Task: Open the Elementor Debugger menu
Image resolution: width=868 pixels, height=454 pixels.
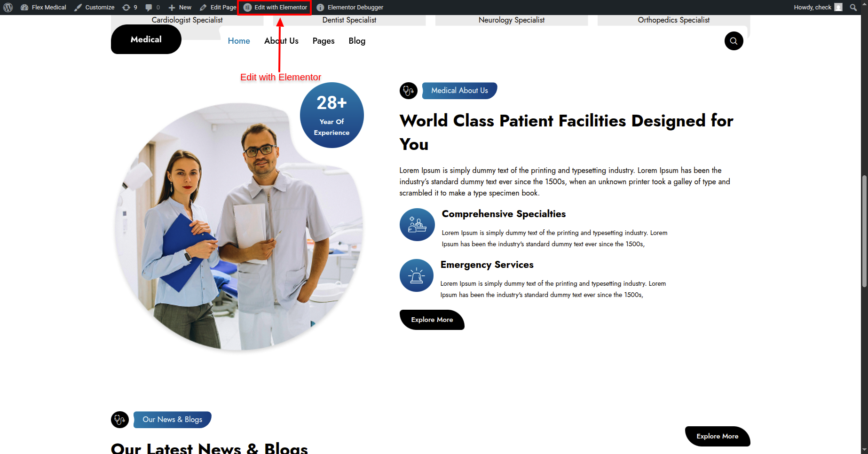Action: click(350, 8)
